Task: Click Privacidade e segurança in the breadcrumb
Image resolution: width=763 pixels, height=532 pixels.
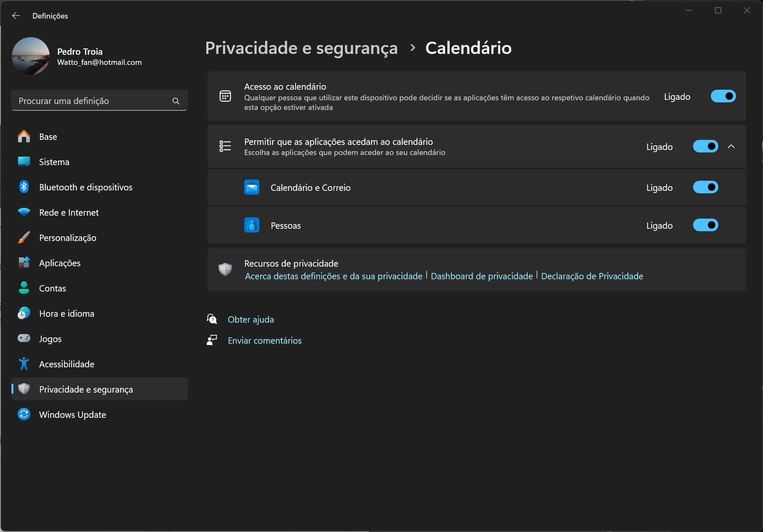Action: tap(301, 48)
